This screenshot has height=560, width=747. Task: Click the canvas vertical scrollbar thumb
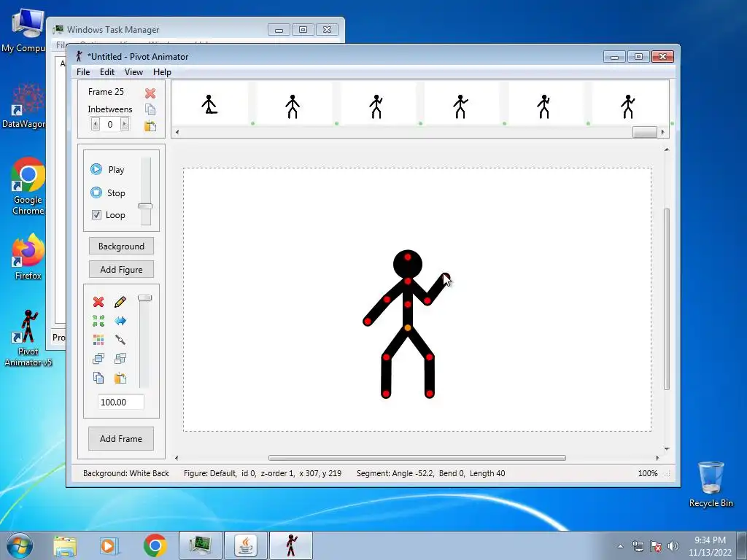[x=667, y=300]
